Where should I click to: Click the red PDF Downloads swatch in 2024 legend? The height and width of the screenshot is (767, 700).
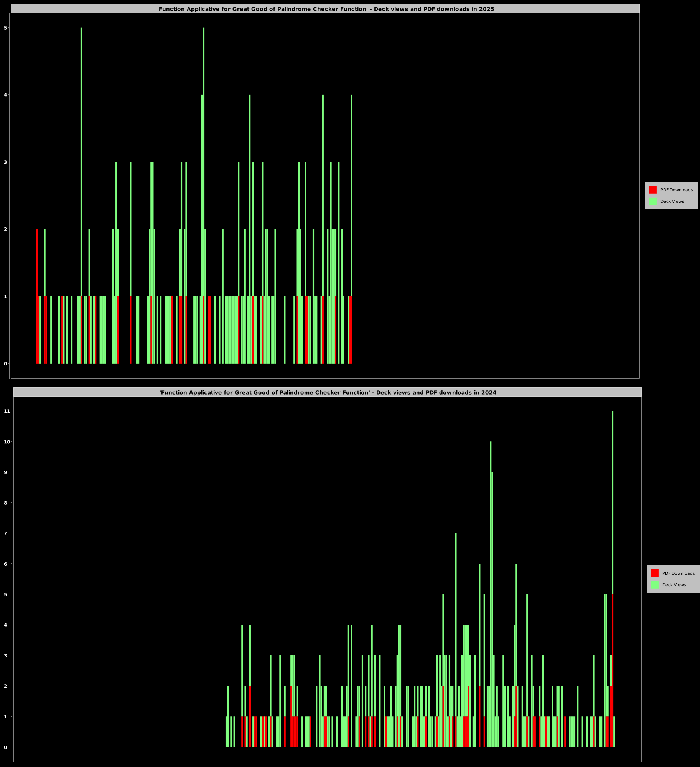coord(654,573)
